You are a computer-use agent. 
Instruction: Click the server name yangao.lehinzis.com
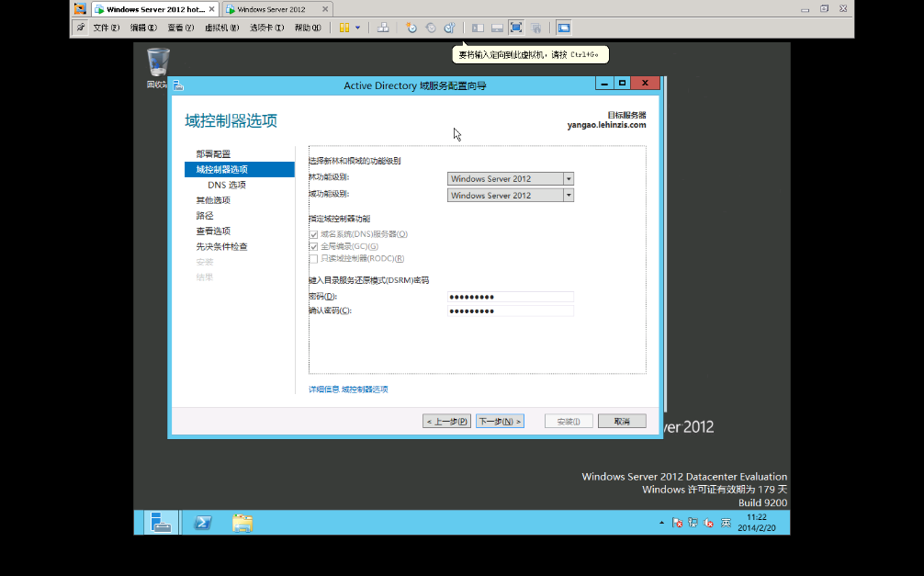tap(606, 125)
